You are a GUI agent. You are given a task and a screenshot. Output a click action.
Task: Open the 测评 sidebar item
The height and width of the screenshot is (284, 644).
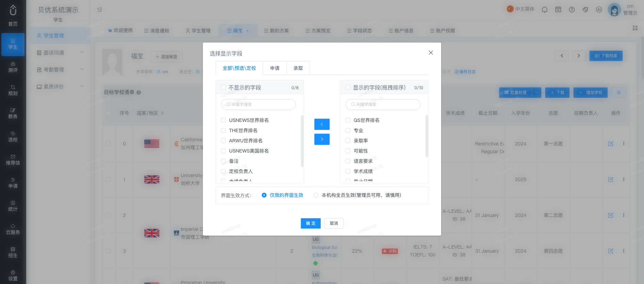(x=13, y=67)
